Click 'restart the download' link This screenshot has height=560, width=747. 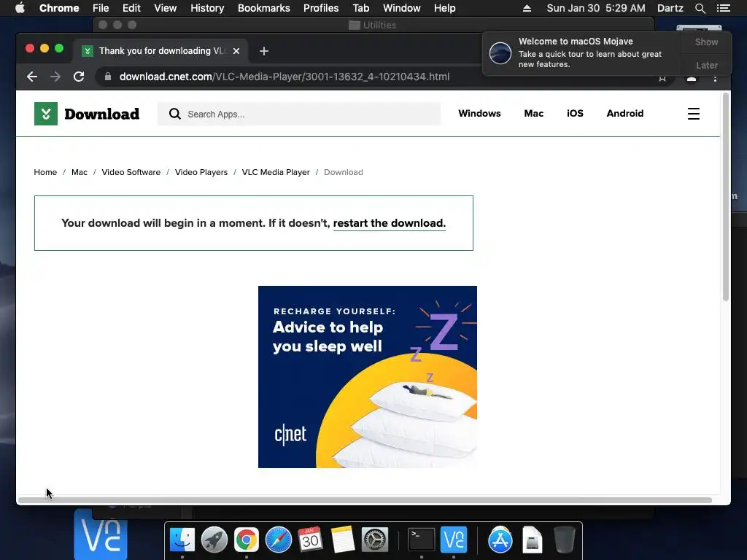tap(390, 223)
